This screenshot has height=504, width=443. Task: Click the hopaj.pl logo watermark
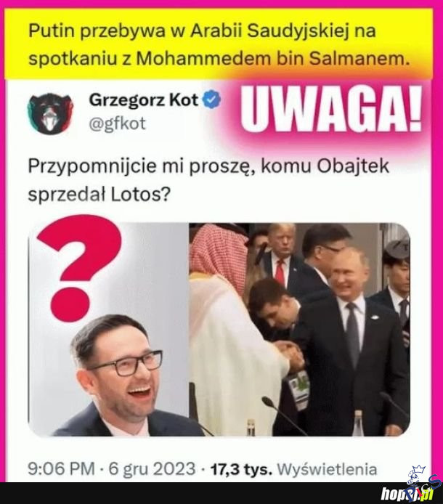tap(407, 493)
